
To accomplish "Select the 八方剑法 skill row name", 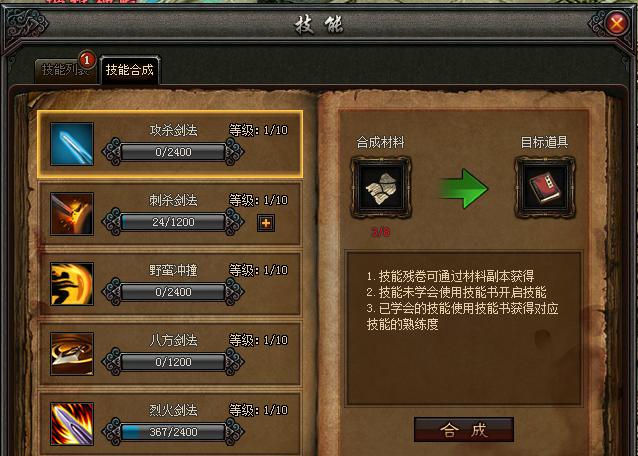I will tap(173, 340).
